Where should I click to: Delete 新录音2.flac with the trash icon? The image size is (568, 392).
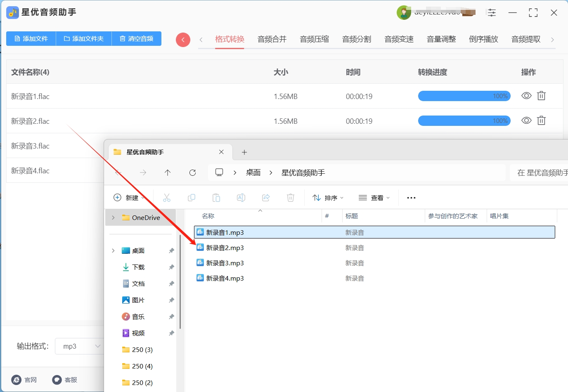541,120
